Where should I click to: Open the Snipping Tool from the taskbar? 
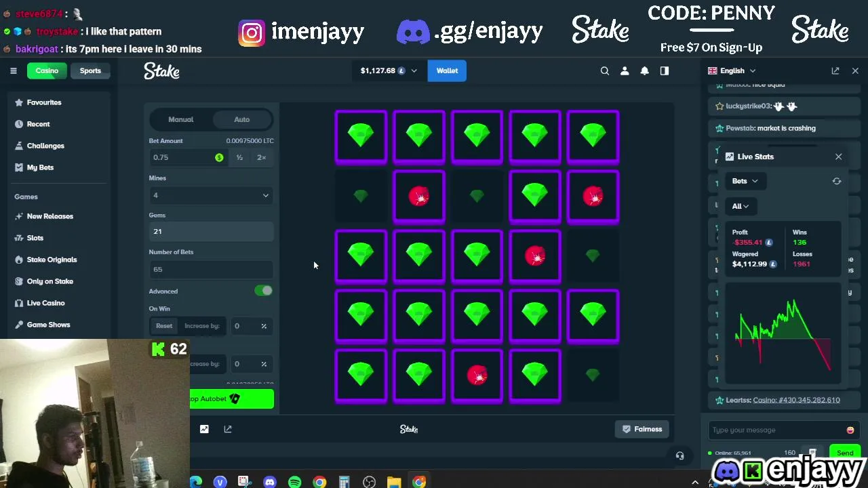pos(244,482)
